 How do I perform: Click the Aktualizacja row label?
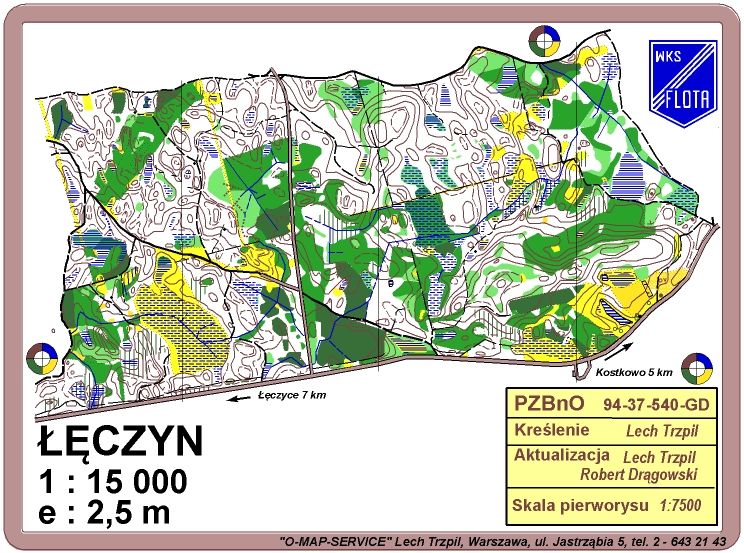tap(558, 455)
